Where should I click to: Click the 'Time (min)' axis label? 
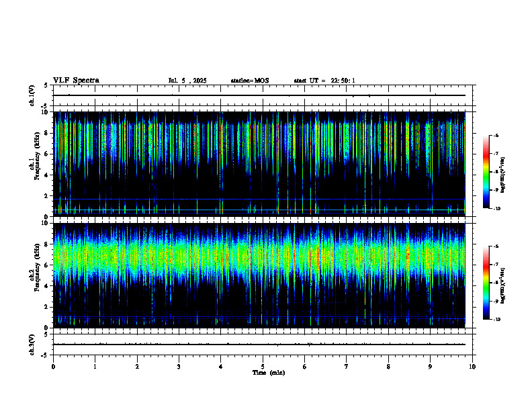(269, 373)
